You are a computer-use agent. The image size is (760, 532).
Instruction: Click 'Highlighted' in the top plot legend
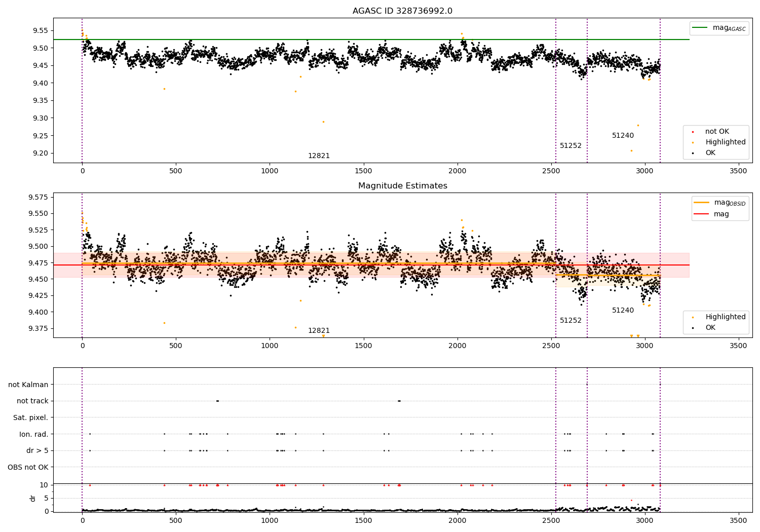[725, 142]
